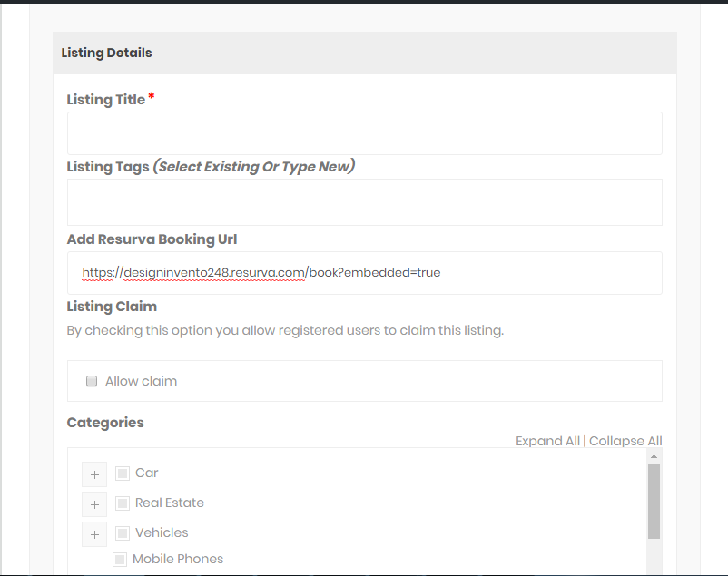Click the Allow claim label text
The image size is (728, 576).
tap(141, 381)
